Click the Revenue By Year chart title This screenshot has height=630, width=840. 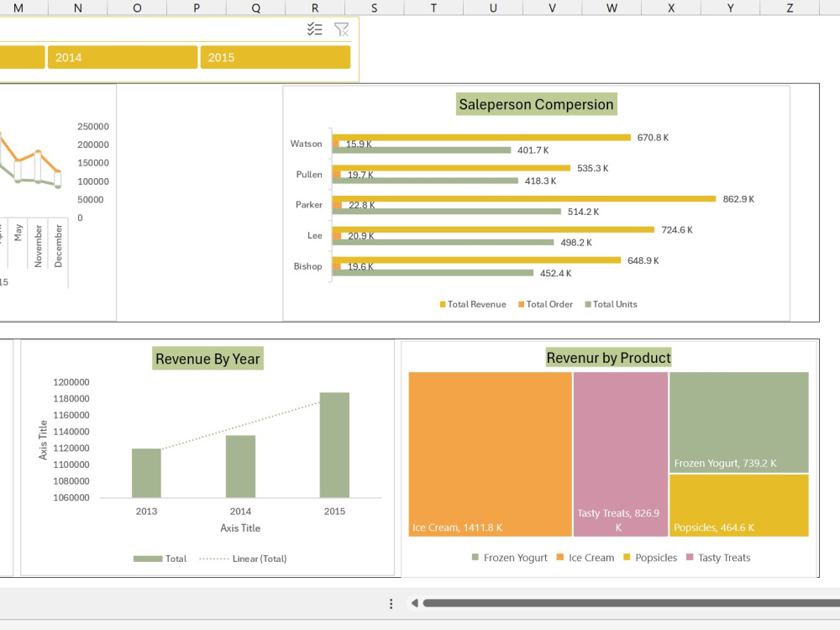coord(207,358)
